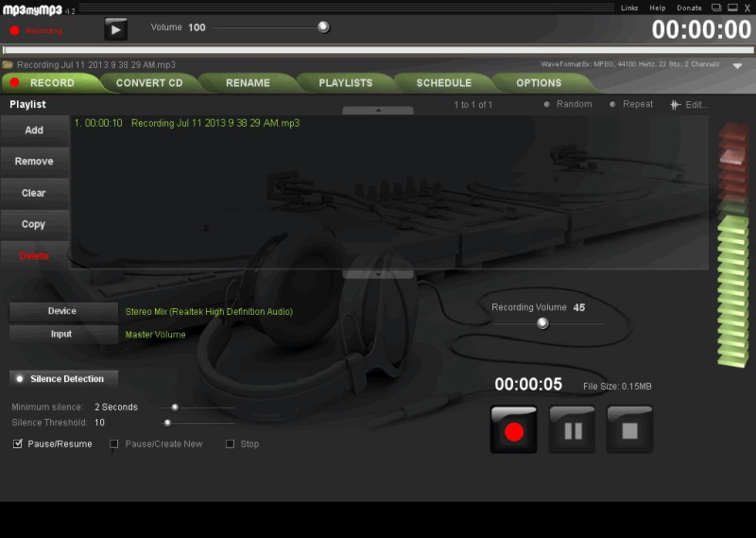Click the bottom playlist arrow handle
756x538 pixels.
coord(378,274)
